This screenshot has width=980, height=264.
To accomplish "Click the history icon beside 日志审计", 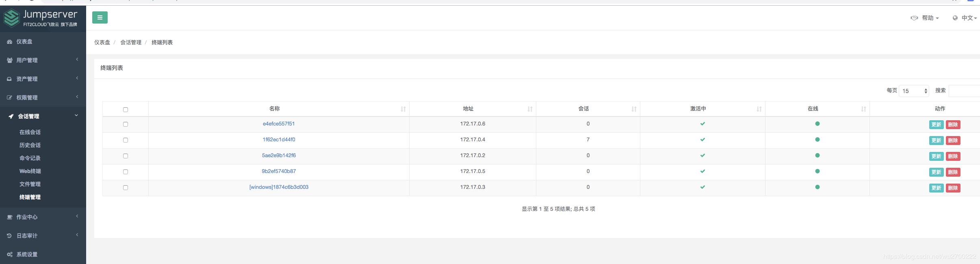I will 9,236.
